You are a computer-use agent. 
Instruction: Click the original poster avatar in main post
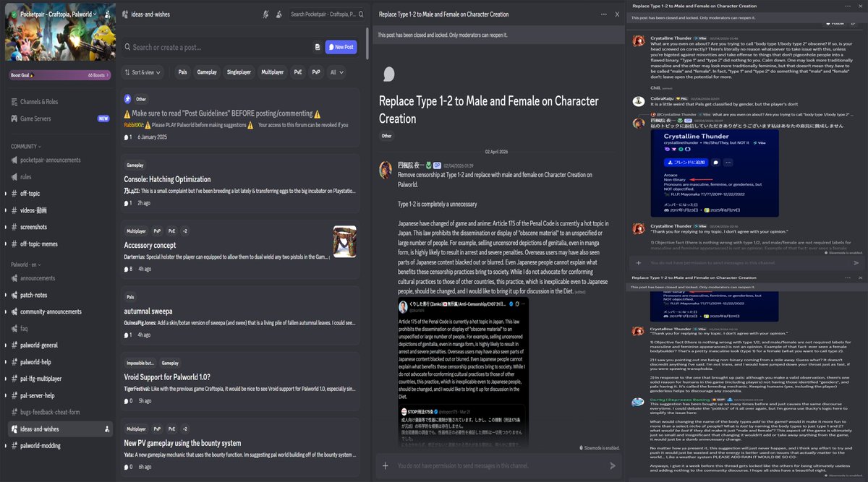386,170
